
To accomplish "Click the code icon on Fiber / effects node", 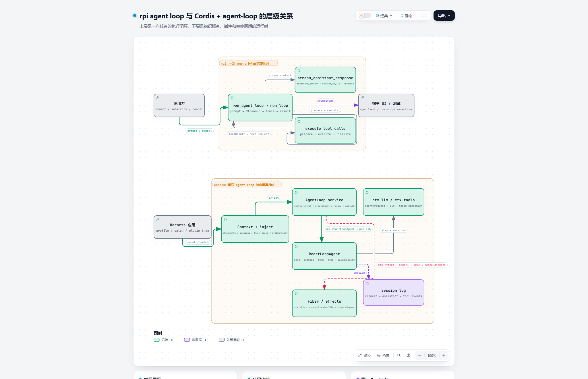I will pyautogui.click(x=296, y=294).
